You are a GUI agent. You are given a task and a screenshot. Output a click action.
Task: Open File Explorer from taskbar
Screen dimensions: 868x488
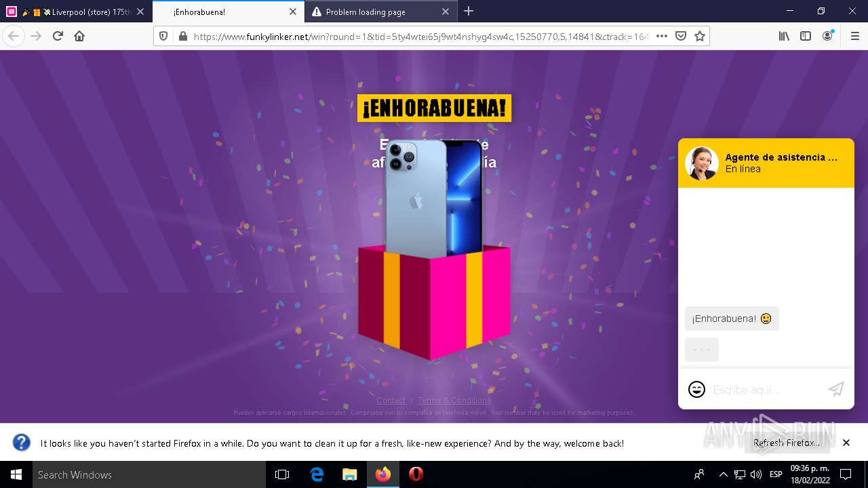pyautogui.click(x=349, y=474)
